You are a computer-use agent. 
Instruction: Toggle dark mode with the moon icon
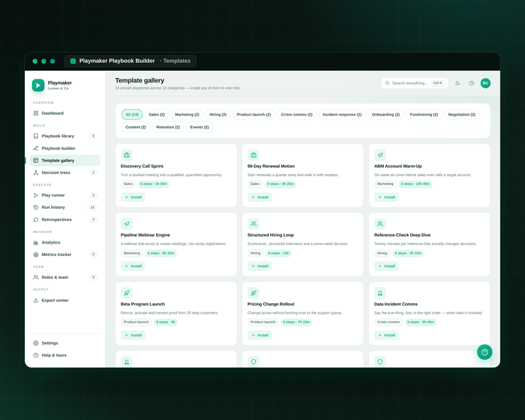(x=457, y=83)
